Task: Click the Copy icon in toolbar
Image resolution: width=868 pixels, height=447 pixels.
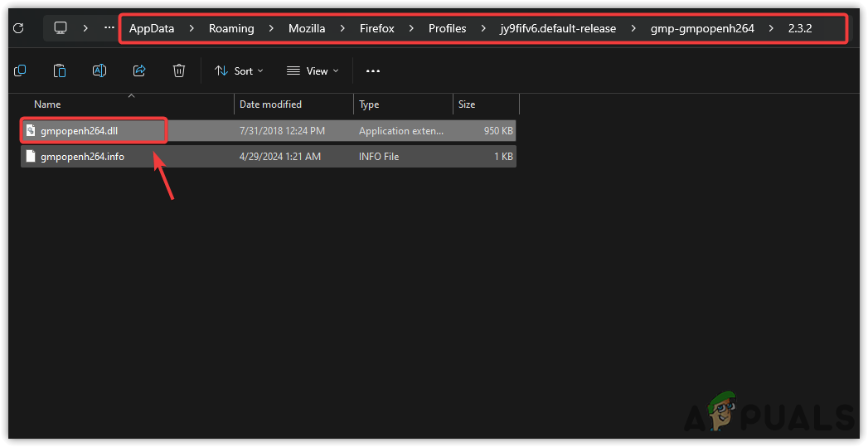Action: 20,70
